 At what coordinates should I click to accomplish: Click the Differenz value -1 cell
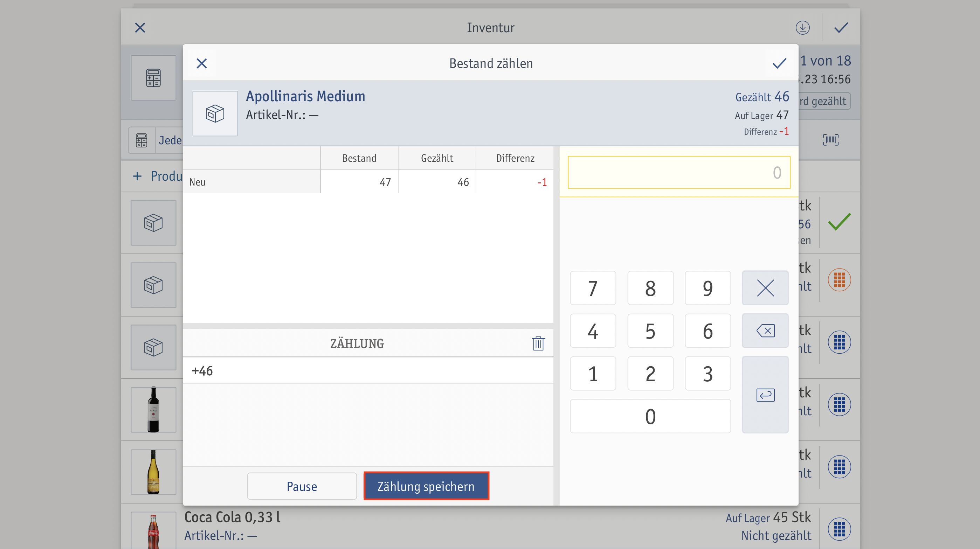[515, 182]
